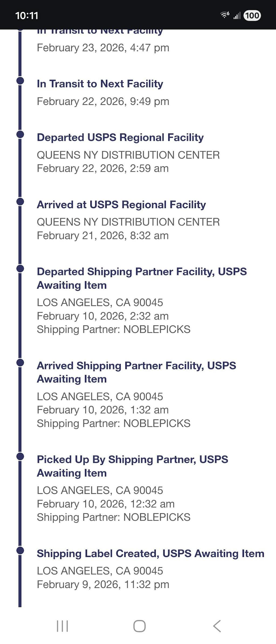
Task: Tap the 10:11 clock in status bar
Action: [27, 16]
